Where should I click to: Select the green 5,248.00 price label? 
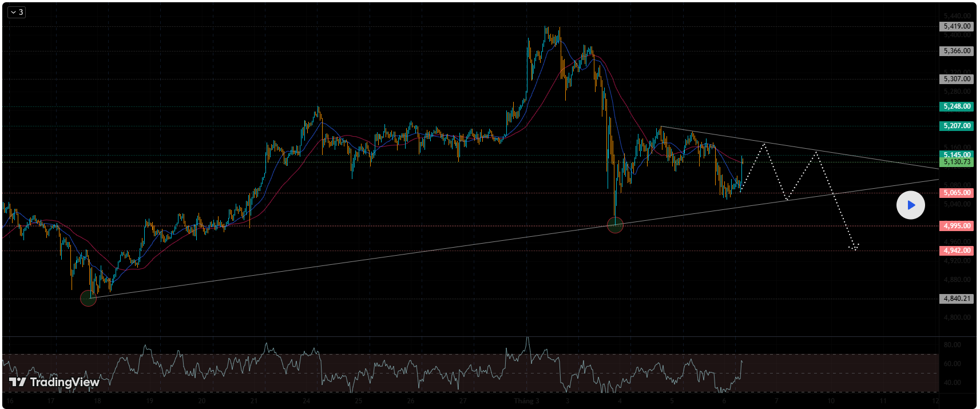pos(957,106)
